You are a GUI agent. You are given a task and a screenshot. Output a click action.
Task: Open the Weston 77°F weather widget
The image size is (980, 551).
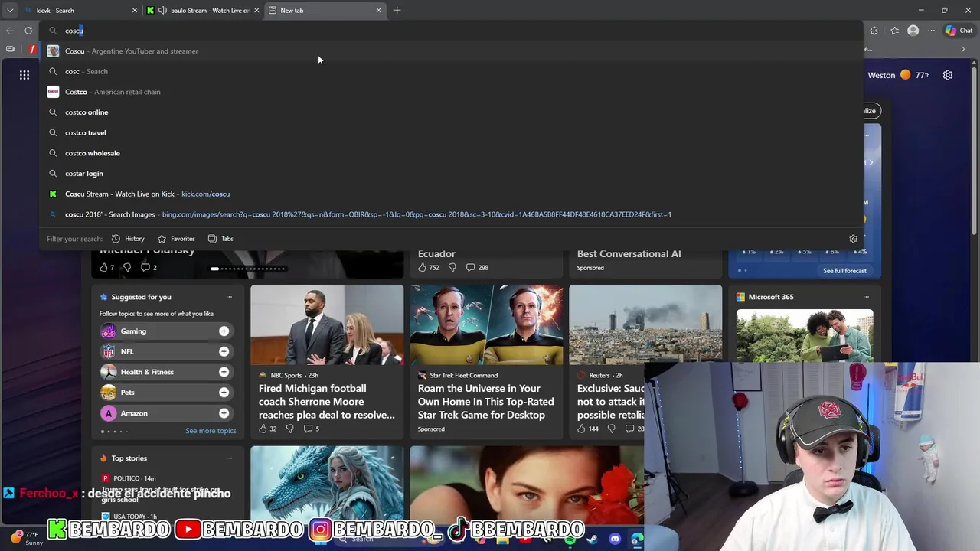(899, 75)
